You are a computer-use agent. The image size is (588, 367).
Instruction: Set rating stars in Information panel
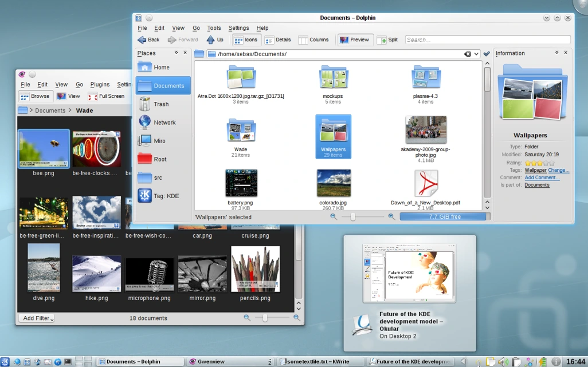coord(539,163)
